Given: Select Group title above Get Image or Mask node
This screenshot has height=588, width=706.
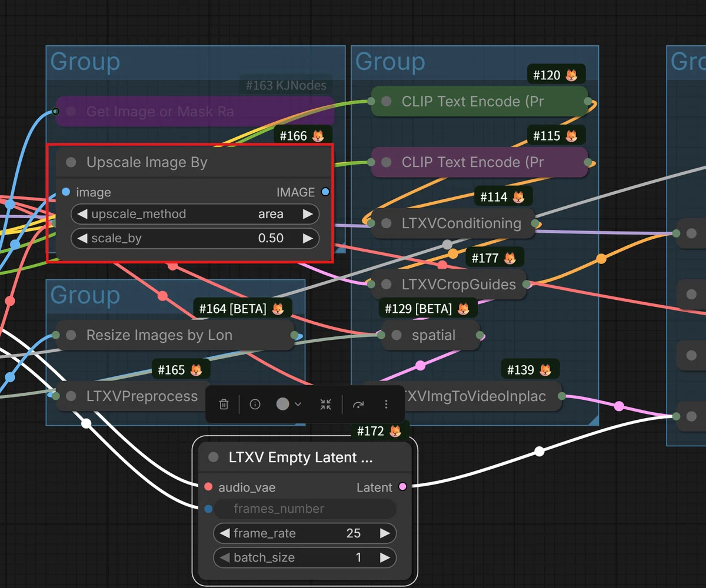Looking at the screenshot, I should pyautogui.click(x=85, y=61).
